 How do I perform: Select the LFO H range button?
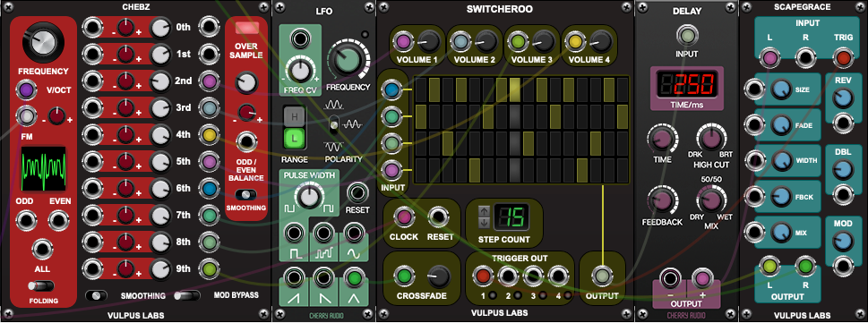point(294,116)
